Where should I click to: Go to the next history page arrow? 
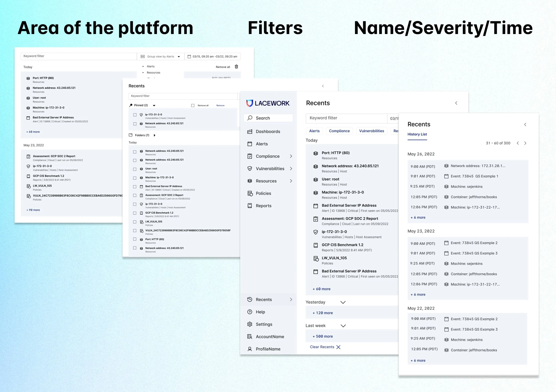(x=525, y=143)
